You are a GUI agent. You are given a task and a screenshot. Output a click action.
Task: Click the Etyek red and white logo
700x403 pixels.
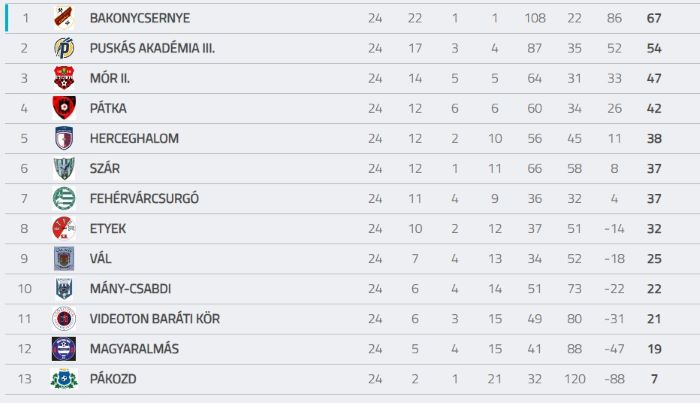(64, 229)
